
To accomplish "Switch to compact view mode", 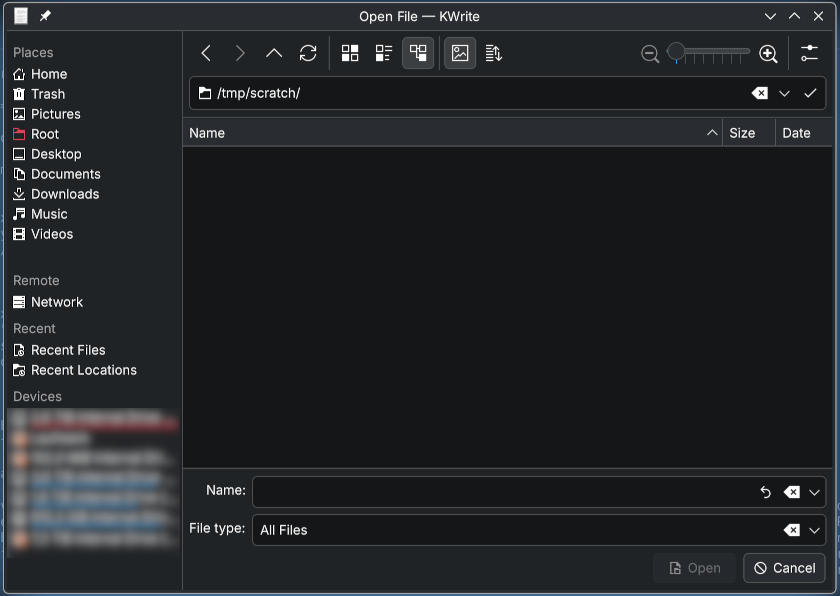I will (x=384, y=53).
